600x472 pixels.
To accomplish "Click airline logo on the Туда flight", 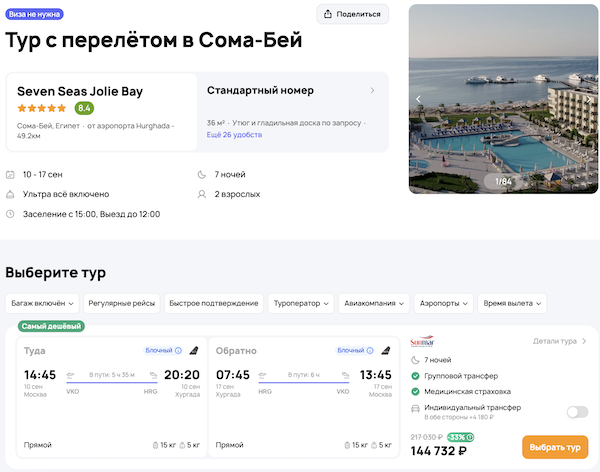I will coord(192,351).
